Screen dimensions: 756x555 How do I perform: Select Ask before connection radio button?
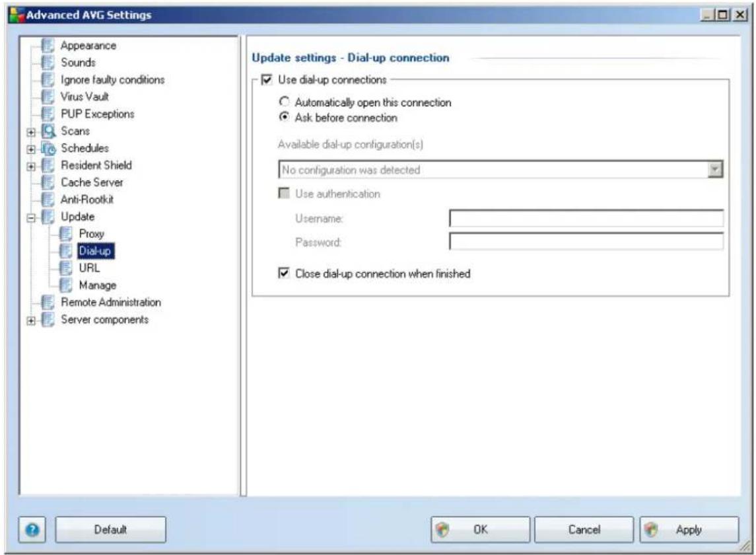(285, 117)
